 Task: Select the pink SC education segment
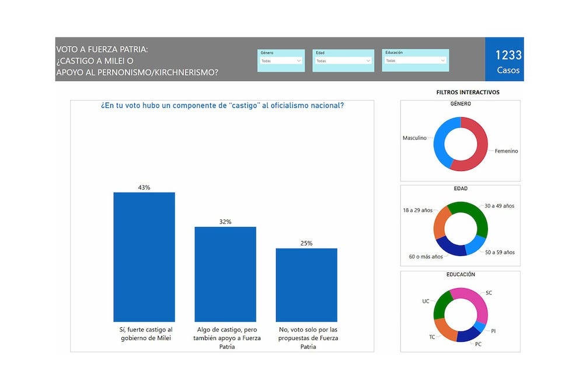[x=476, y=301]
